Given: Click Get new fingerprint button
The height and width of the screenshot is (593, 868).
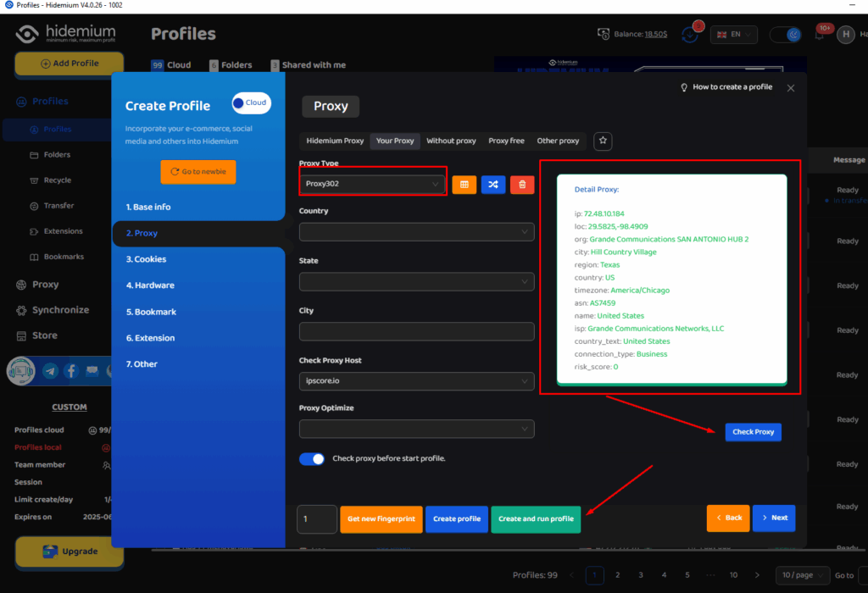Looking at the screenshot, I should (x=381, y=518).
